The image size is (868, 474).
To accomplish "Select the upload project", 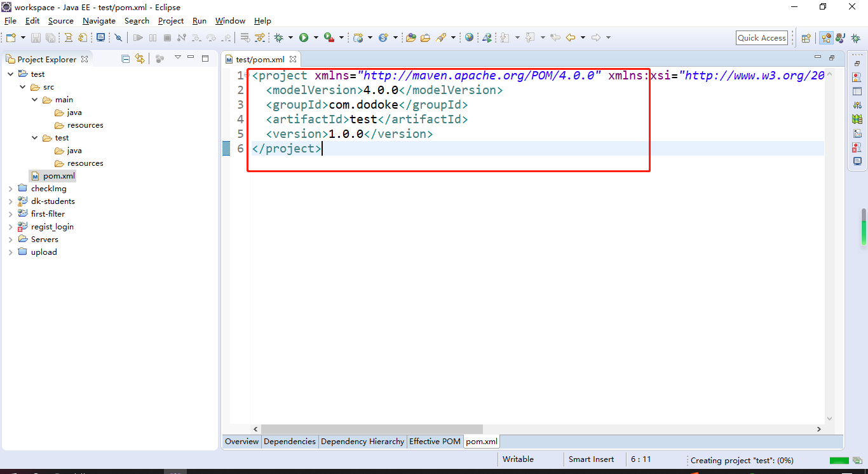I will pos(44,252).
